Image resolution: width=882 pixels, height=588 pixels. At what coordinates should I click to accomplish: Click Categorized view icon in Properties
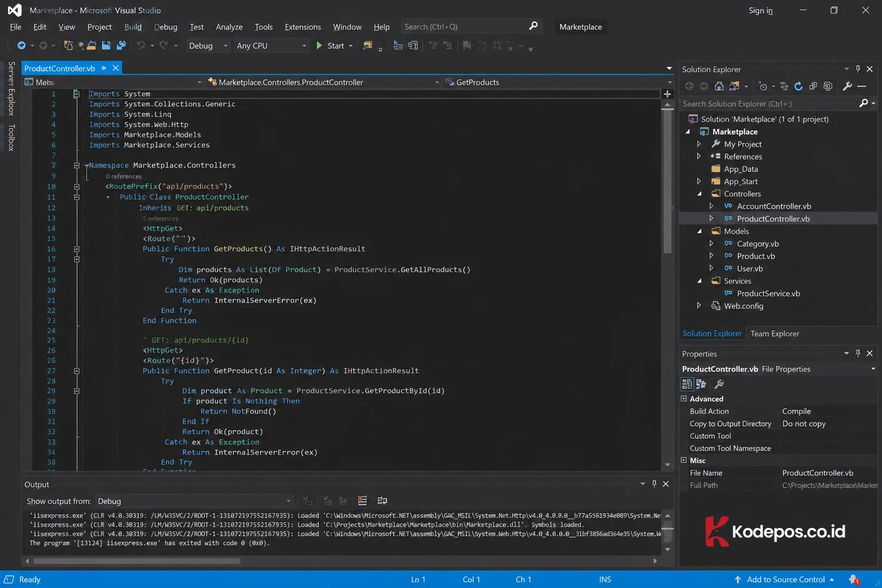click(x=687, y=384)
